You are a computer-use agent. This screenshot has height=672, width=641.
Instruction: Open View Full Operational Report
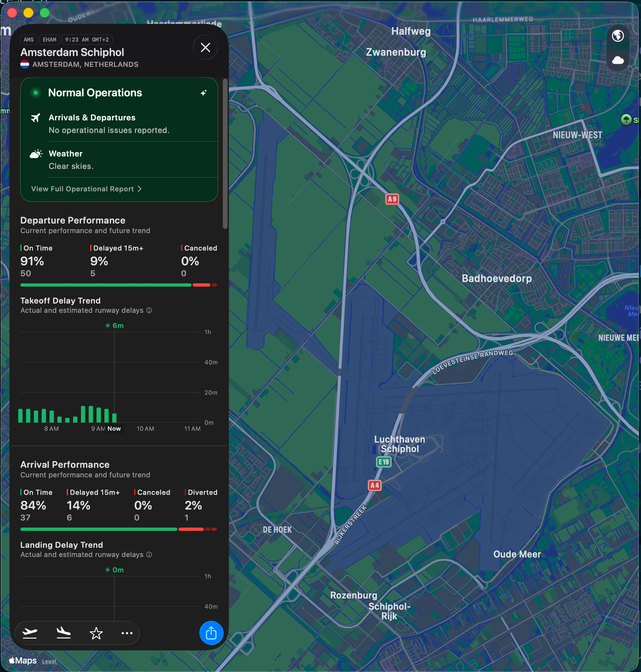pyautogui.click(x=83, y=189)
